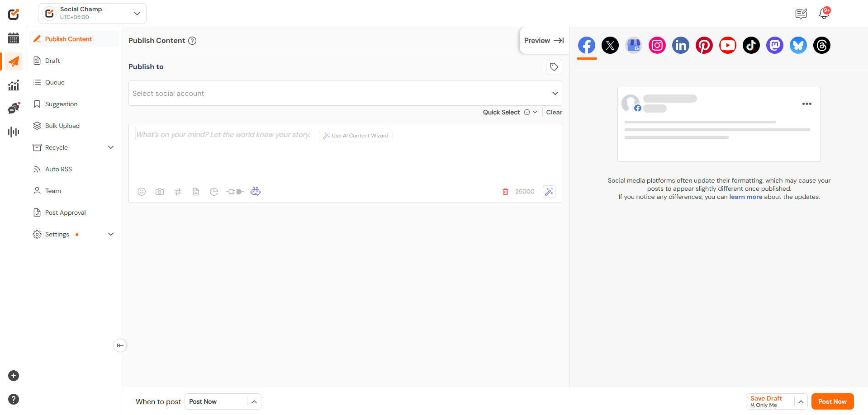Open the social inbox chat icon

click(14, 108)
